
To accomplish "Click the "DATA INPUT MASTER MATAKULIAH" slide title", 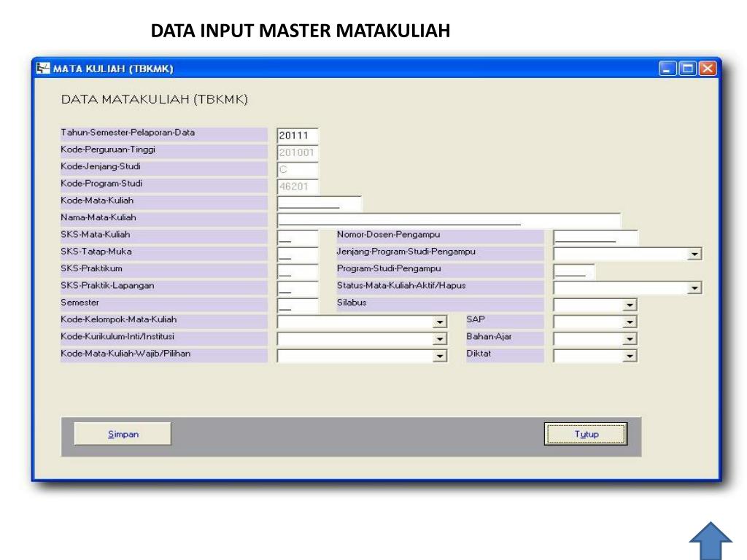I will (x=300, y=31).
